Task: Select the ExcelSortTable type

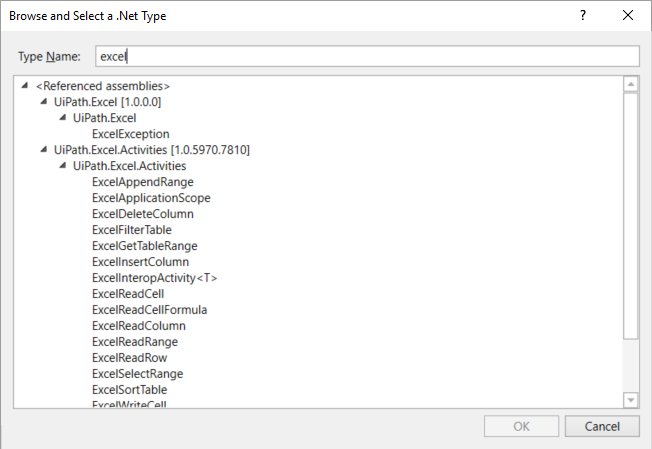Action: coord(130,390)
